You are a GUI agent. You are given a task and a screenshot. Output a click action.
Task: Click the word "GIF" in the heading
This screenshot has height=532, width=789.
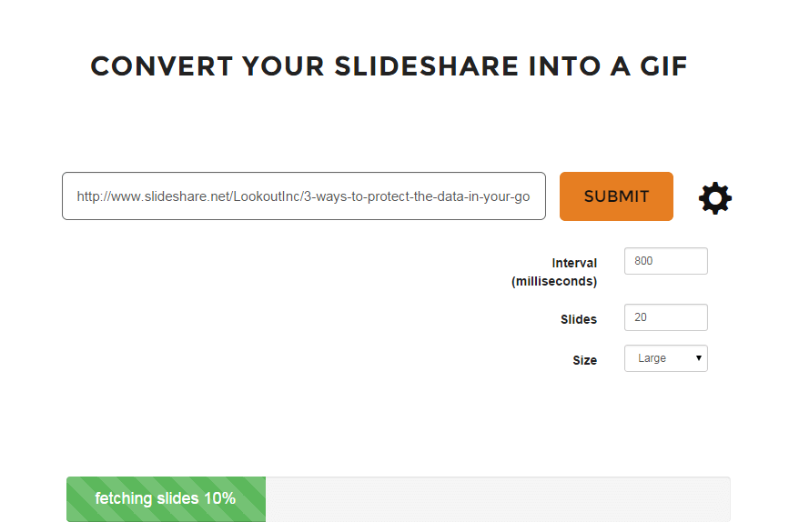[x=663, y=66]
